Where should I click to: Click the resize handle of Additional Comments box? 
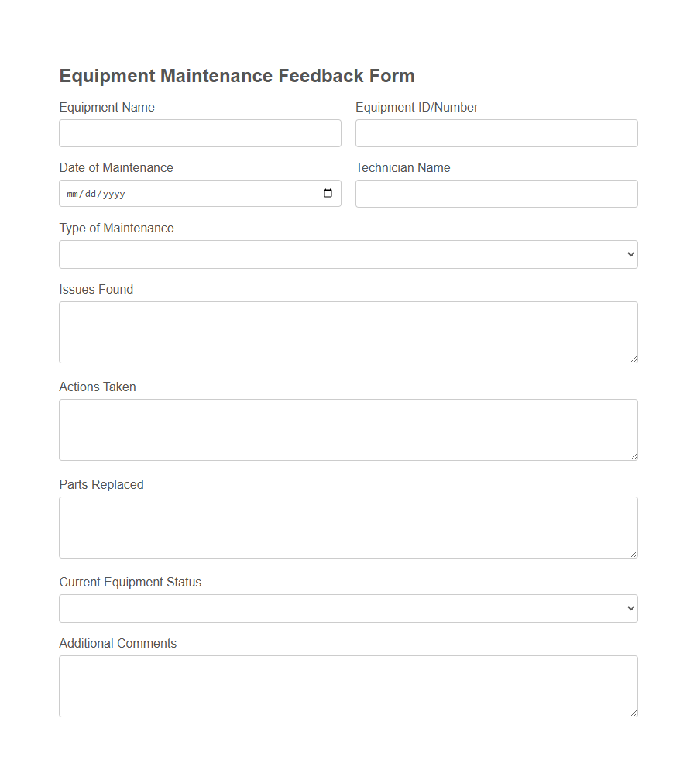[633, 713]
